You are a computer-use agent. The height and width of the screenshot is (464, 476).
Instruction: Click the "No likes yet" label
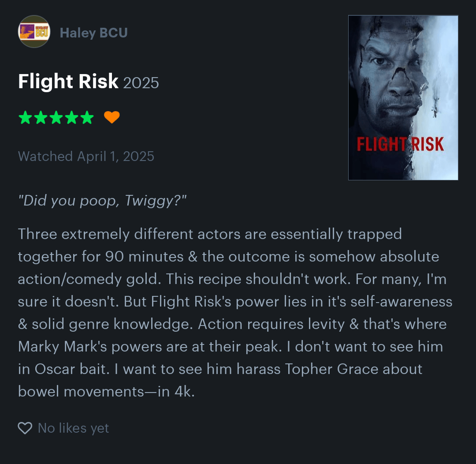73,428
